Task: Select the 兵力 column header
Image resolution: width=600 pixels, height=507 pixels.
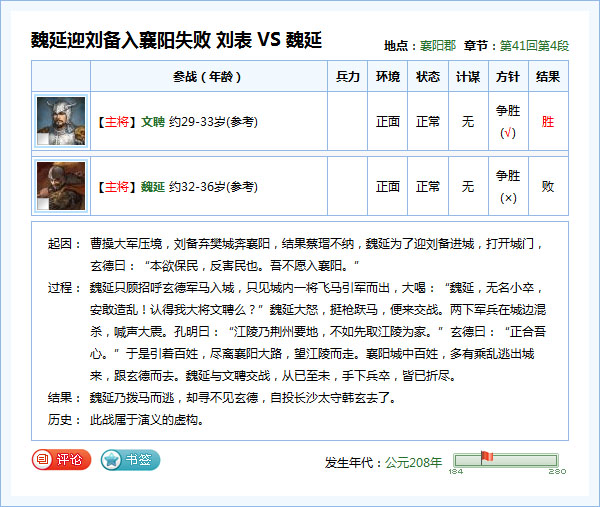Action: 347,76
